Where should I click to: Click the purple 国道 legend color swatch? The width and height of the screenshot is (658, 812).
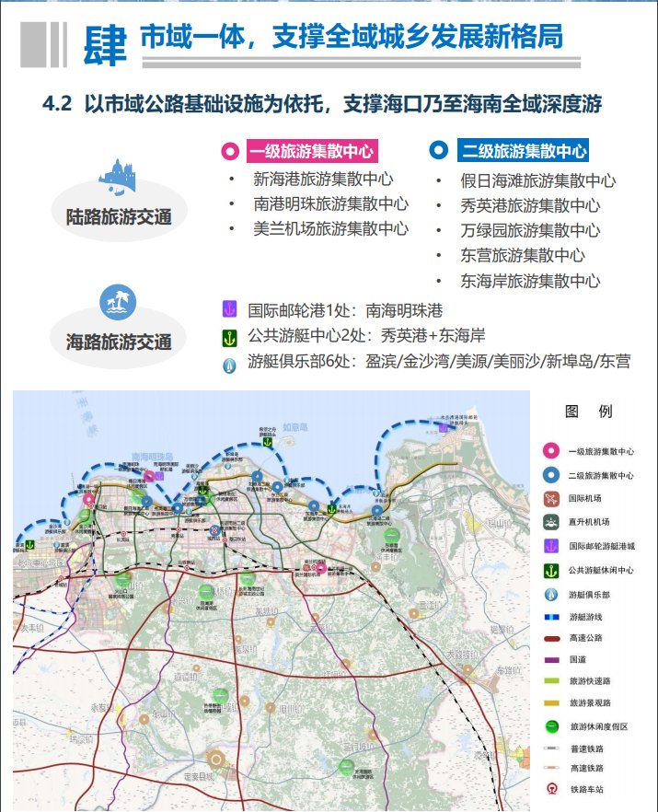point(551,660)
